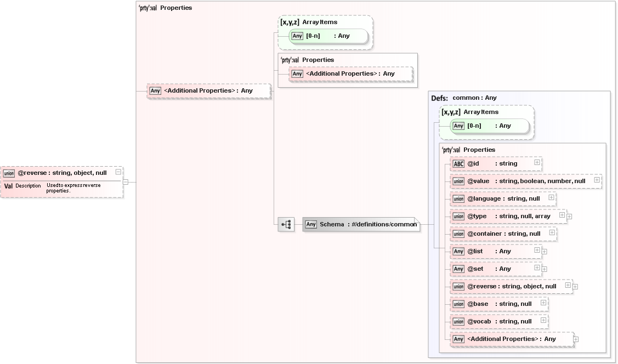Expand the @value union with its plus button
The image size is (618, 364).
[x=598, y=180]
